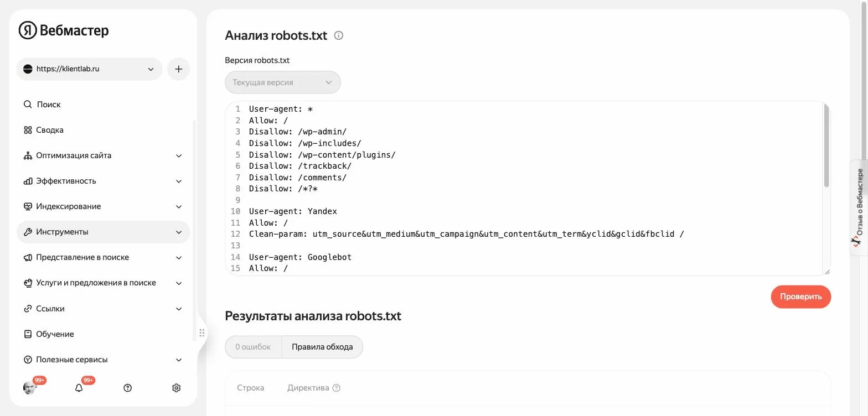This screenshot has width=868, height=416.
Task: Open settings gear icon in the sidebar
Action: [177, 388]
